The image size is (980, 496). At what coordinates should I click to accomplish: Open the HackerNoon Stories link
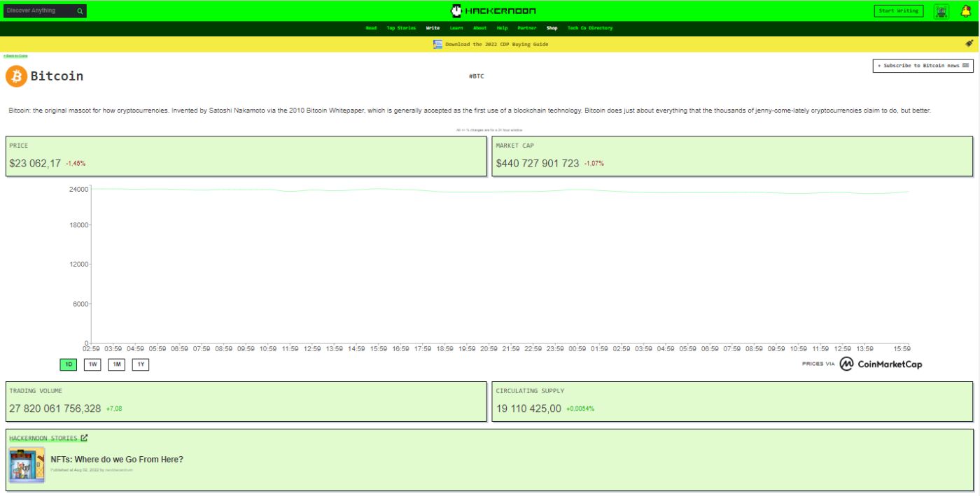click(43, 438)
